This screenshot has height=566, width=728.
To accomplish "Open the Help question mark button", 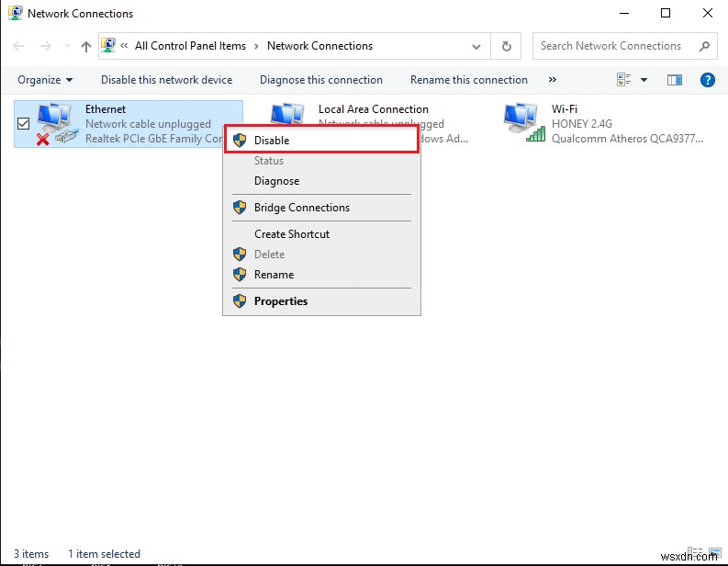I will click(708, 80).
